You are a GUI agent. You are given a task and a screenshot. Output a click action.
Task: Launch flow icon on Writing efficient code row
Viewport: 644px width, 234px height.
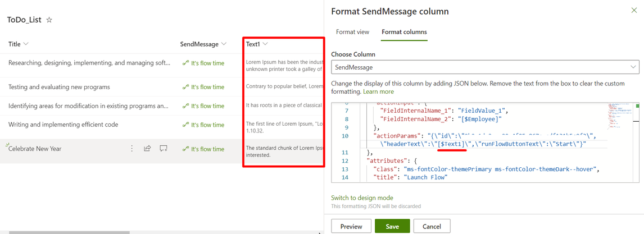[185, 125]
